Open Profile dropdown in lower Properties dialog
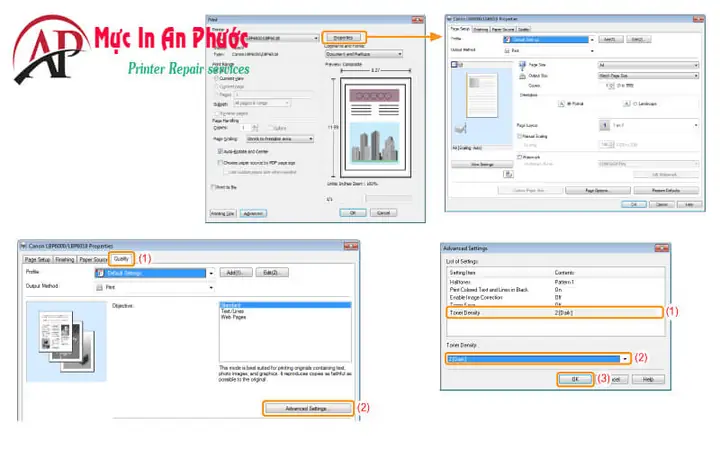The image size is (720, 450). tap(155, 273)
